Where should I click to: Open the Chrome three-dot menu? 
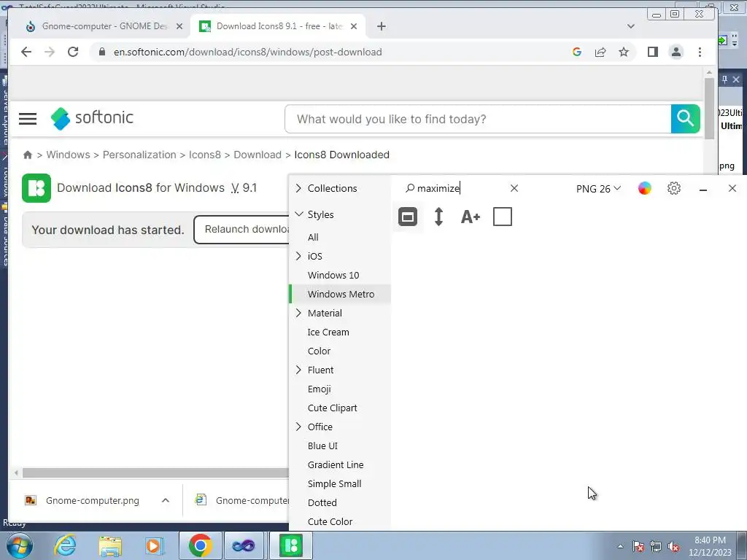[700, 52]
